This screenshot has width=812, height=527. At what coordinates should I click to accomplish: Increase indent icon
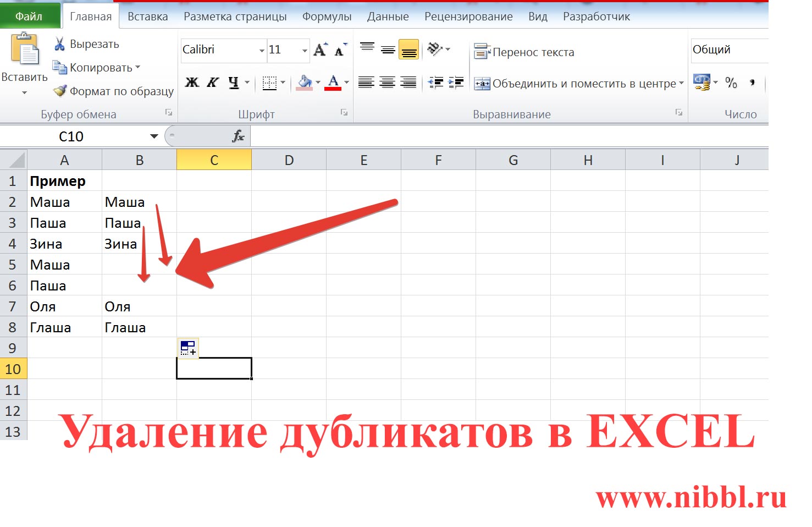pyautogui.click(x=456, y=83)
